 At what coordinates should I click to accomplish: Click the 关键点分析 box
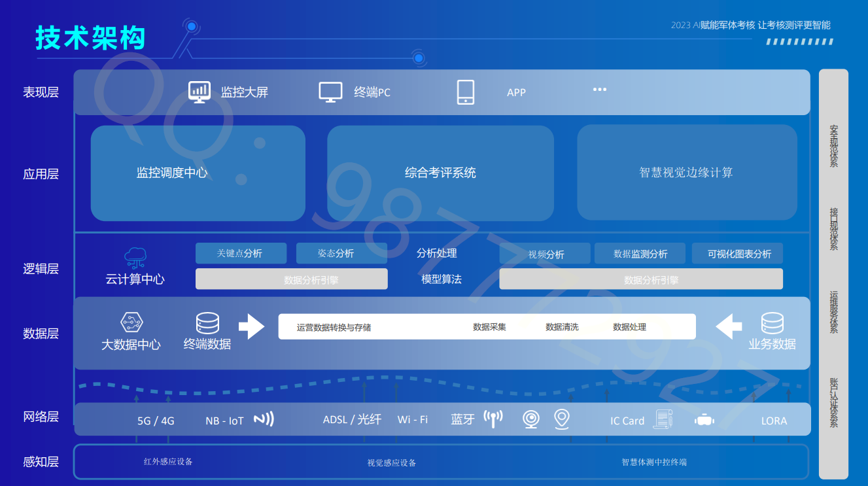[241, 253]
